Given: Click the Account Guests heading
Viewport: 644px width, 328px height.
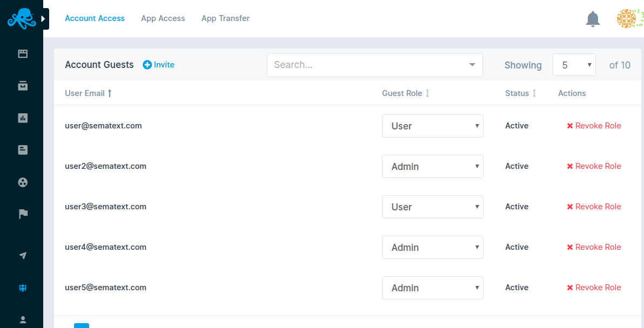Looking at the screenshot, I should coord(99,65).
